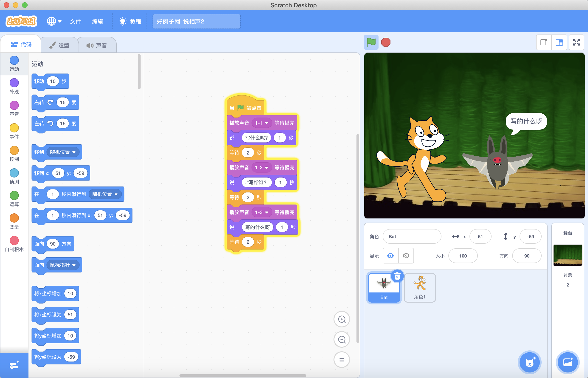Delete the Bat sprite via trash icon
Image resolution: width=588 pixels, height=378 pixels.
[397, 276]
